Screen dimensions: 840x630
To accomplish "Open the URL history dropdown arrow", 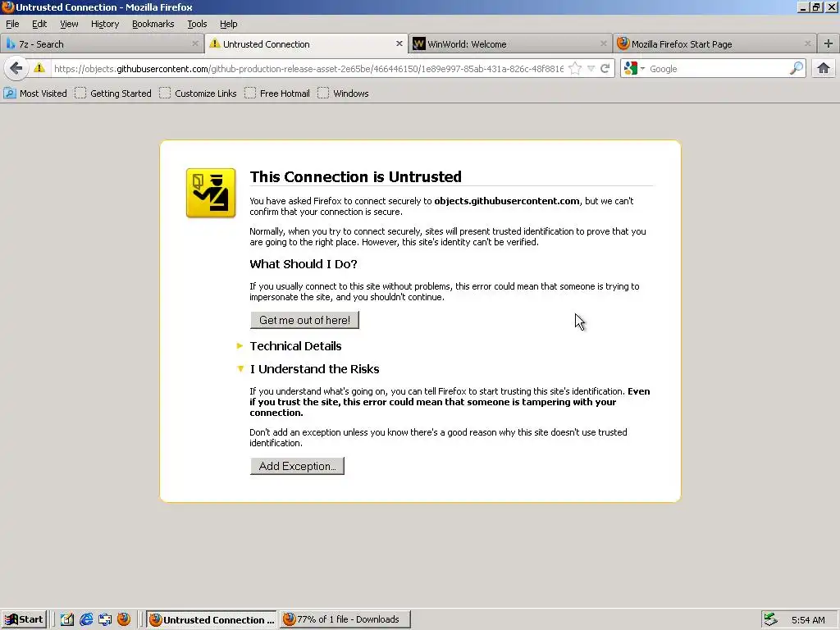I will (x=591, y=69).
